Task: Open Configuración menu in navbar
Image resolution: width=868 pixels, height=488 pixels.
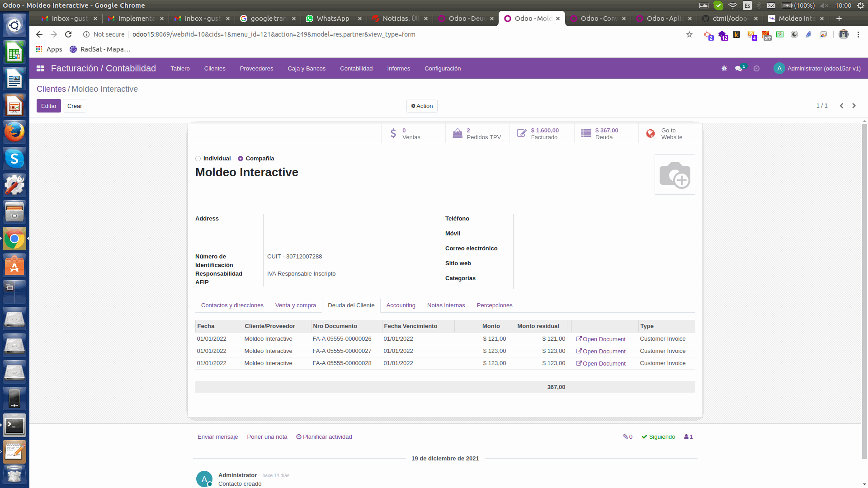Action: (x=443, y=69)
